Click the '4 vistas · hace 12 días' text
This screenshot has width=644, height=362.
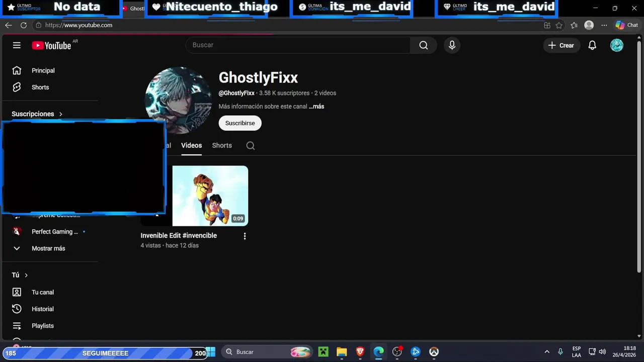tap(170, 245)
